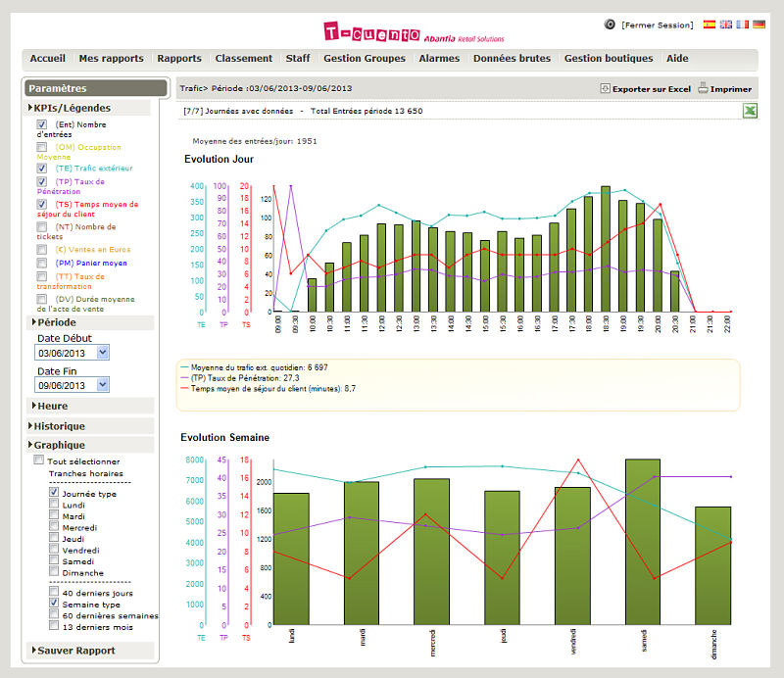Click the printer icon beside Imprimer
784x678 pixels.
[x=703, y=88]
